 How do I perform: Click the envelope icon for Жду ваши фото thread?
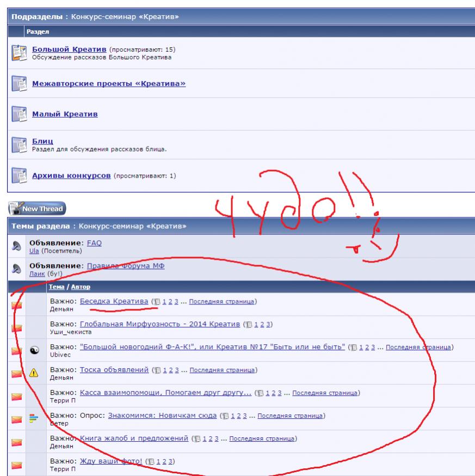[16, 465]
